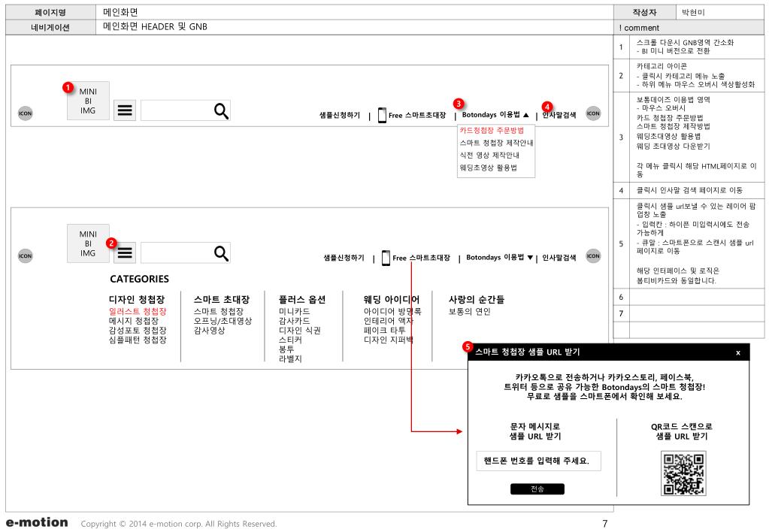Click the right round ICON in lower header
This screenshot has width=769, height=532.
593,256
